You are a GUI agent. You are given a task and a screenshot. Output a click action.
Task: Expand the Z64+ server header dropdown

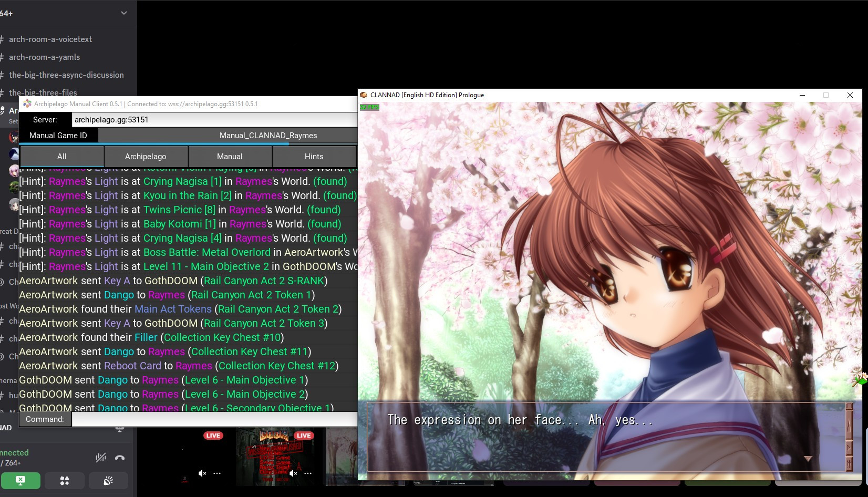coord(124,13)
